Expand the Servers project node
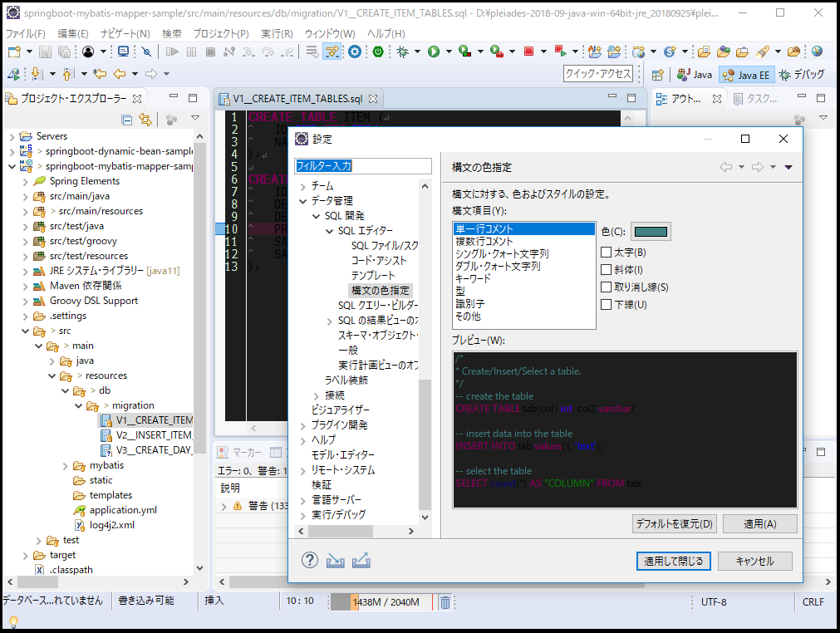Screen dimensions: 840x633 12,136
